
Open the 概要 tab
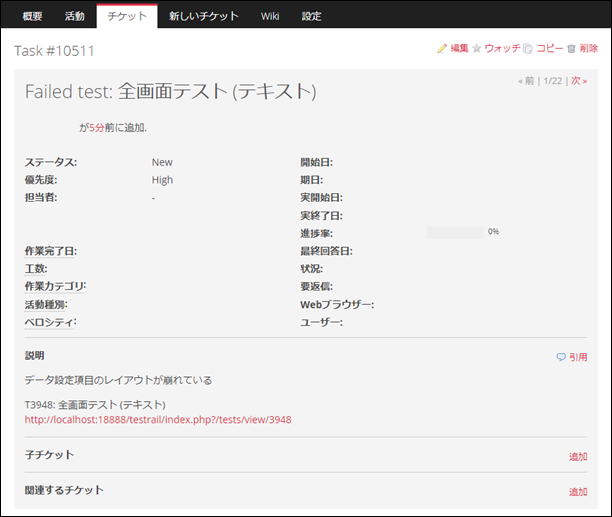[32, 16]
